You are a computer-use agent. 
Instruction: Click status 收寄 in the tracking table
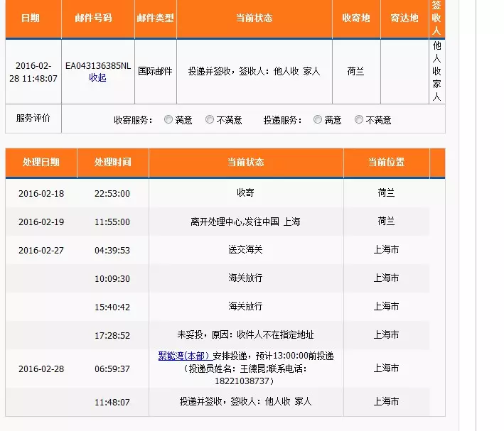click(x=245, y=192)
